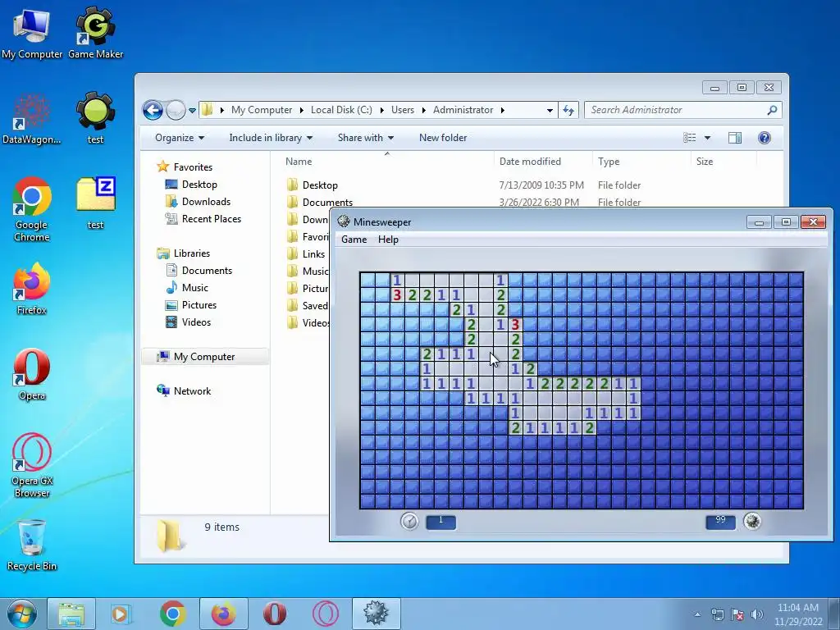
Task: Select the green gear test desktop icon
Action: click(x=95, y=118)
